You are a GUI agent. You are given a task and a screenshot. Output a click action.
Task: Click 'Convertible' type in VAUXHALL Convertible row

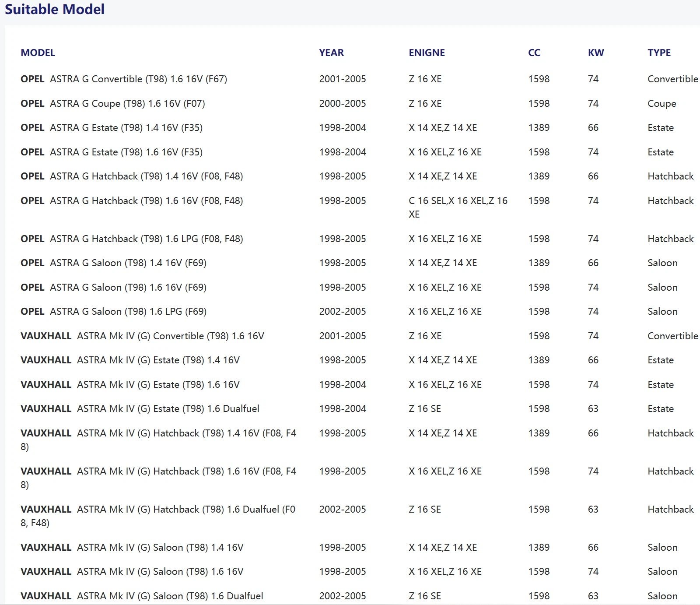tap(673, 336)
